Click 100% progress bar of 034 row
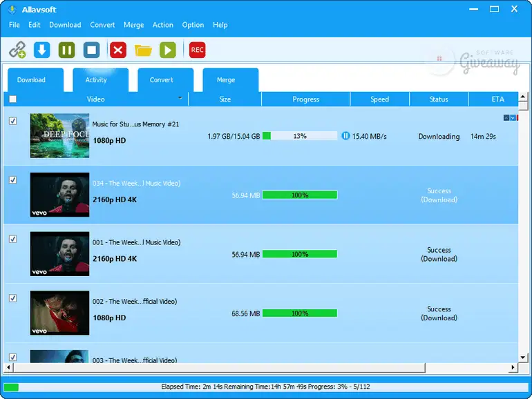 point(300,195)
